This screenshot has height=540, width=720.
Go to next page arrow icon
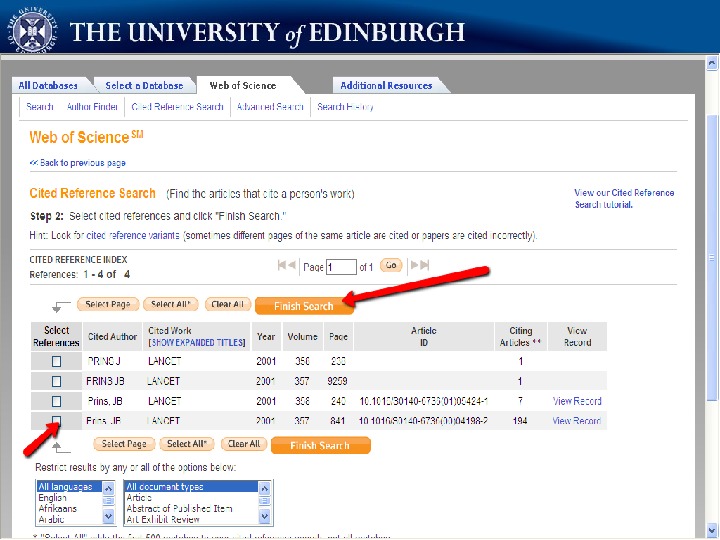(415, 265)
